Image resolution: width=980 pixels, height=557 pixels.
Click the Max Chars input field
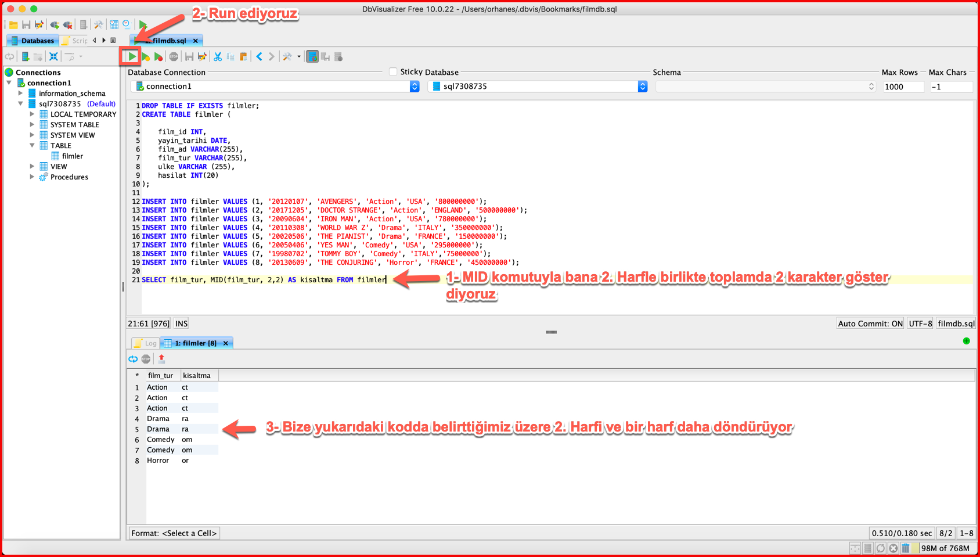[951, 87]
